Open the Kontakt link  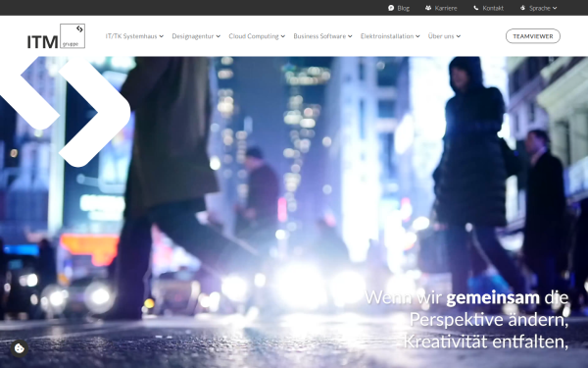(493, 8)
